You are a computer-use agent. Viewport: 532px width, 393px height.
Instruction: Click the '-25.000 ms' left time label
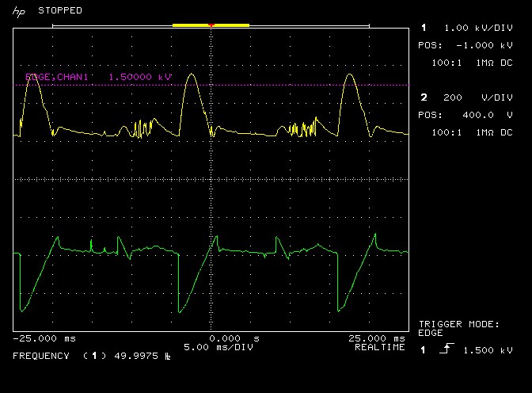(x=44, y=338)
